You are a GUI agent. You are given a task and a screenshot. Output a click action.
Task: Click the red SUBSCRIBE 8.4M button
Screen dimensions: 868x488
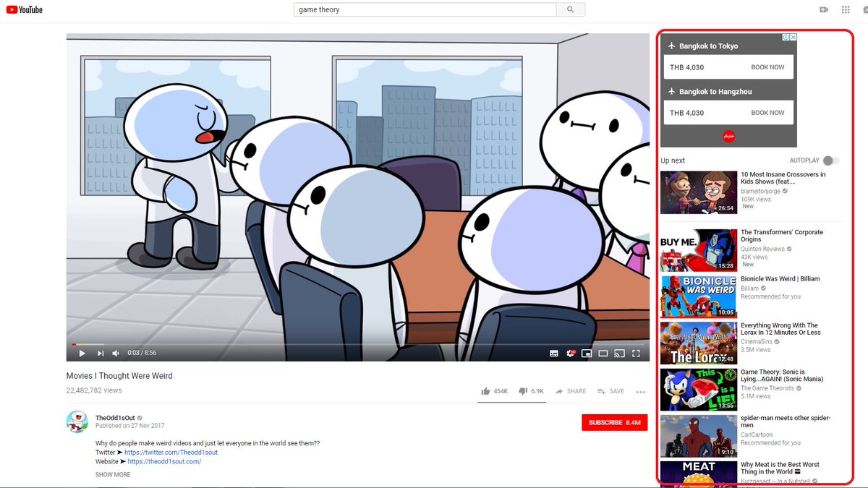point(614,422)
